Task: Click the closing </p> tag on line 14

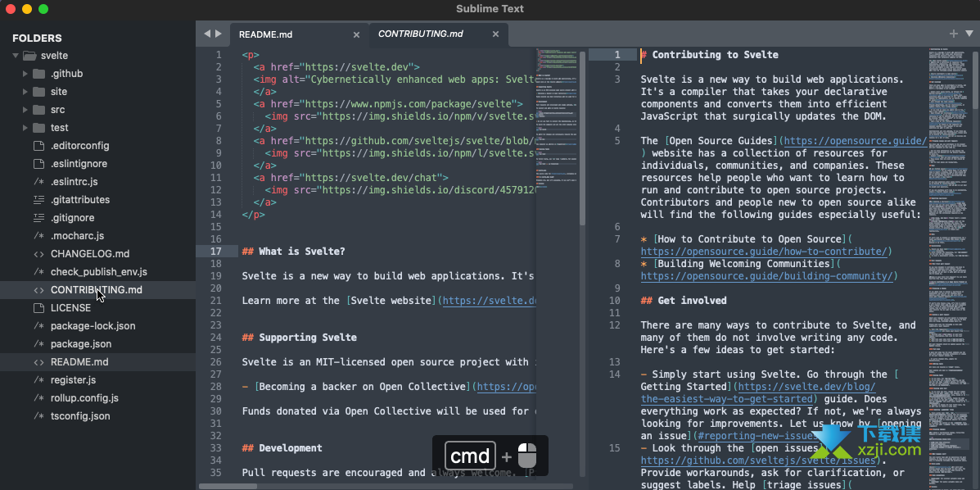Action: pyautogui.click(x=253, y=215)
